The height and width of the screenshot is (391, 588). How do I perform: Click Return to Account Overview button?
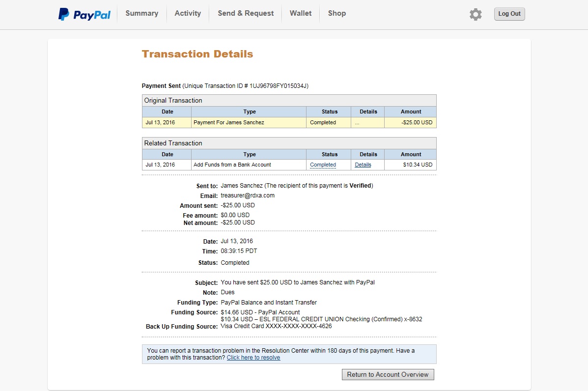[x=388, y=374]
